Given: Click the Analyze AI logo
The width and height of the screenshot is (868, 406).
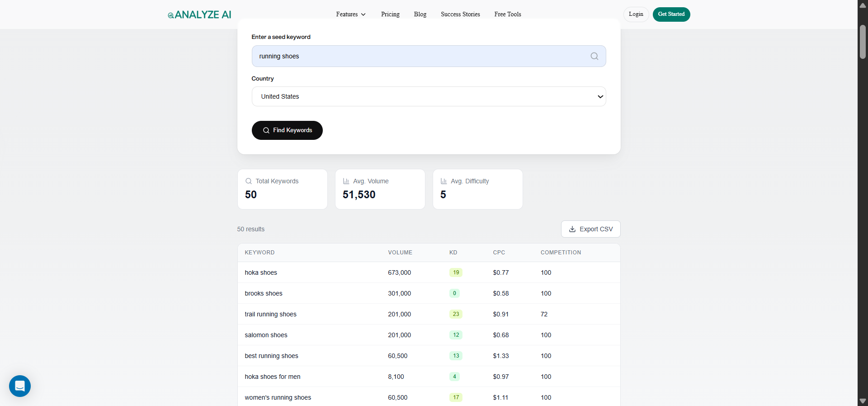Looking at the screenshot, I should [x=199, y=14].
